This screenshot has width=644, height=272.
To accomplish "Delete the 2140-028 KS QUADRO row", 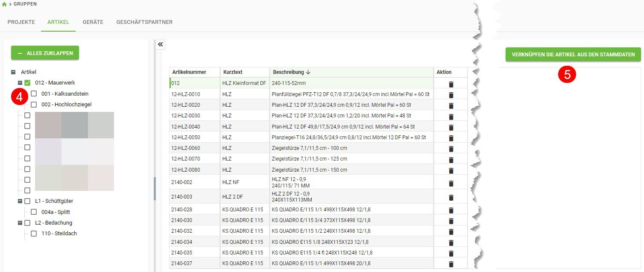I will (x=451, y=210).
